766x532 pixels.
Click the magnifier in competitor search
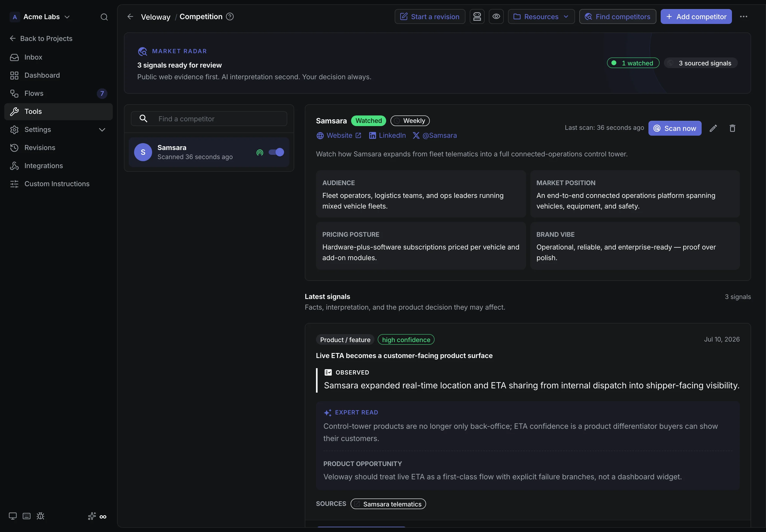point(143,119)
